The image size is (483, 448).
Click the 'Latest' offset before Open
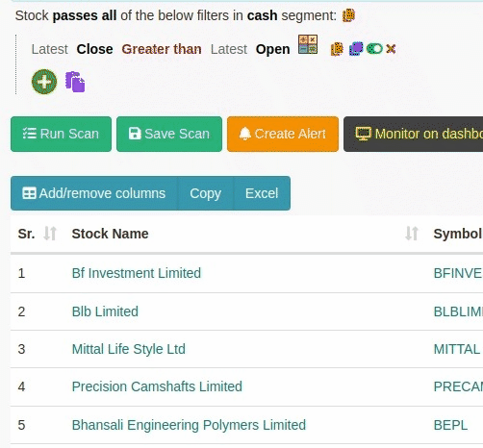(x=229, y=49)
